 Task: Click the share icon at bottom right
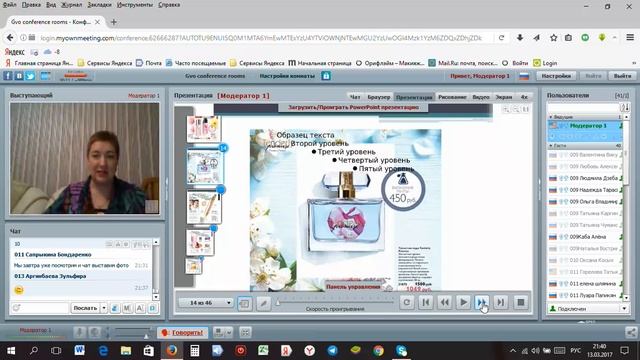click(631, 332)
